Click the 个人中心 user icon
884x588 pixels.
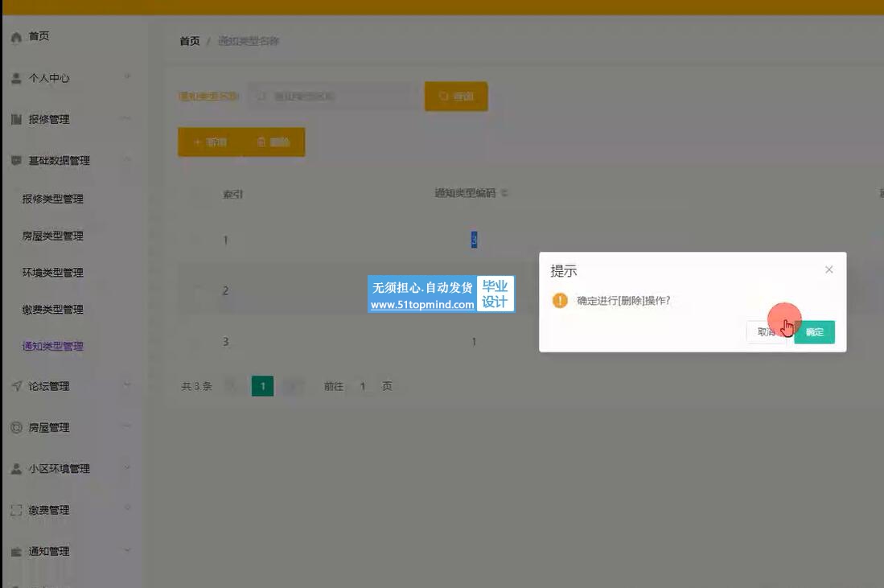pos(16,78)
